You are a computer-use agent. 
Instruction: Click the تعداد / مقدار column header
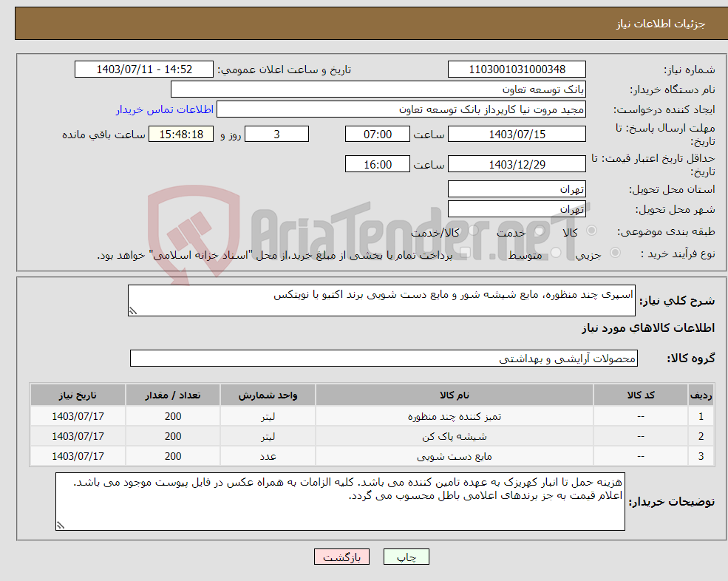(173, 395)
